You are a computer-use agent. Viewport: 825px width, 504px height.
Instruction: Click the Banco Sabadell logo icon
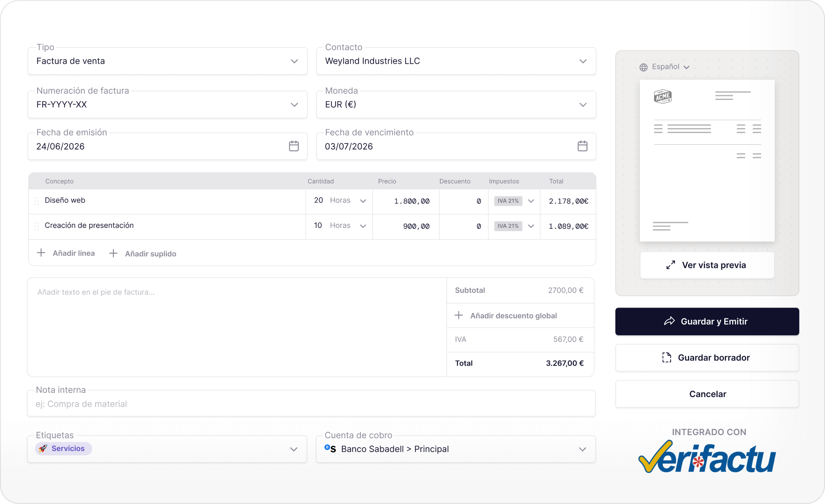click(x=330, y=449)
